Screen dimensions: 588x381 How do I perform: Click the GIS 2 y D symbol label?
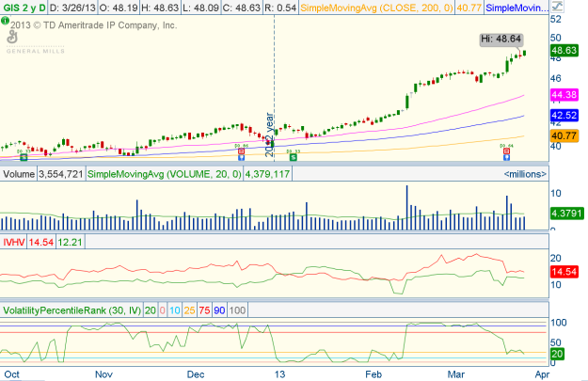click(x=24, y=8)
